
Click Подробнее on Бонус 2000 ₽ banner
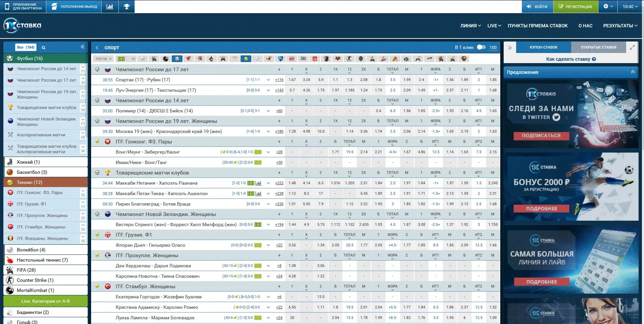(x=541, y=209)
